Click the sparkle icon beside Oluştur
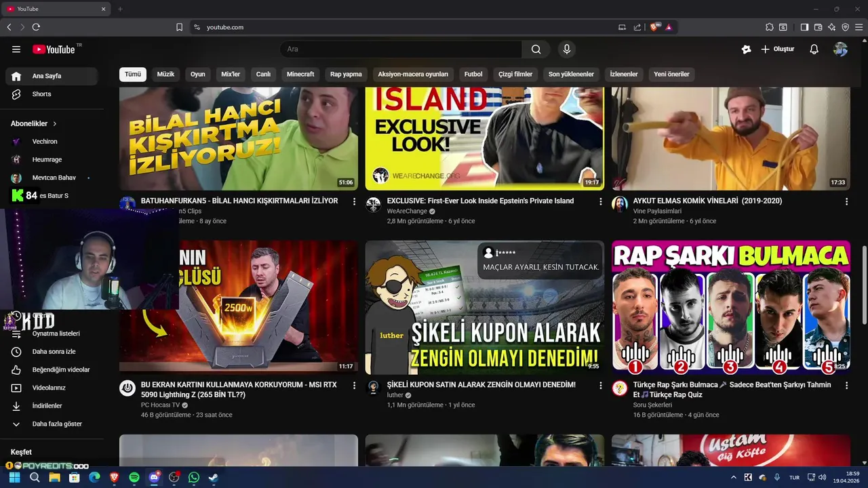 [747, 49]
